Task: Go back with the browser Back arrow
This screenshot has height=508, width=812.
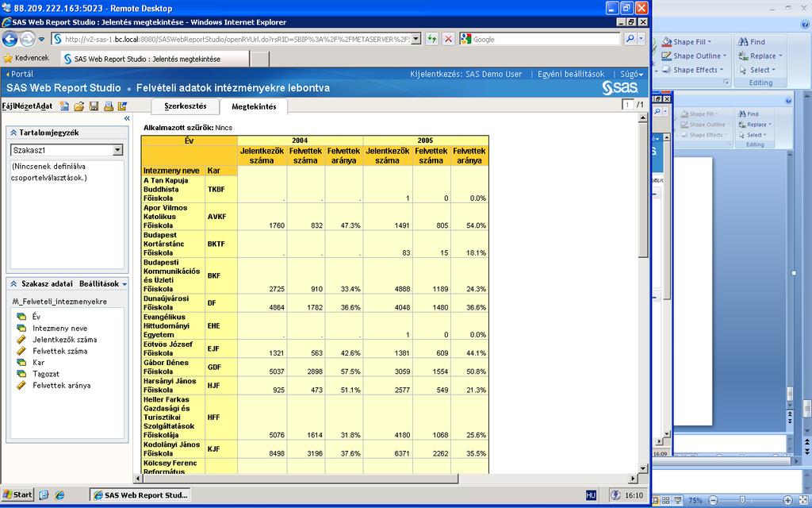Action: 10,39
